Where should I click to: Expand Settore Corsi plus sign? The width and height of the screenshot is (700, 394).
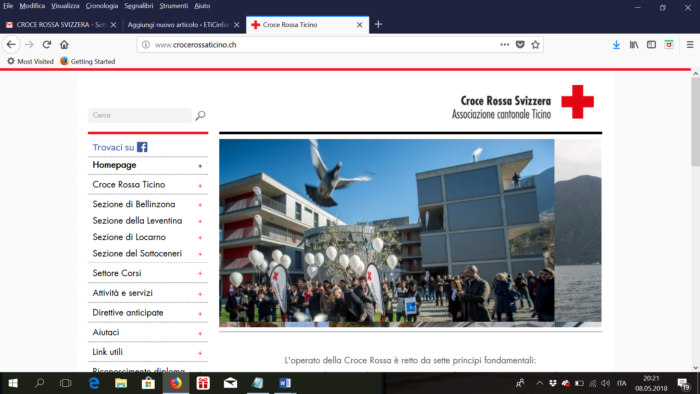[x=200, y=274]
